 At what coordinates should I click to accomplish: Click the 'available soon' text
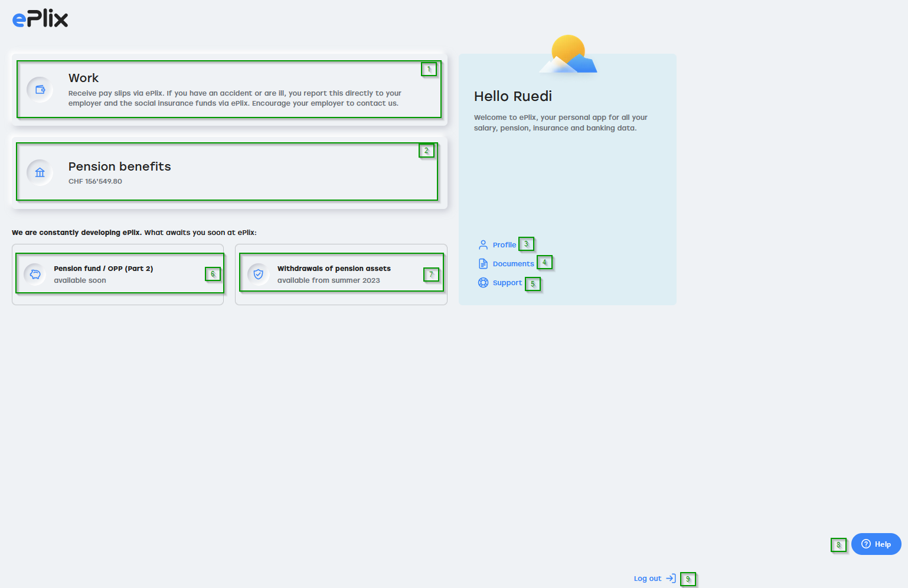tap(80, 280)
